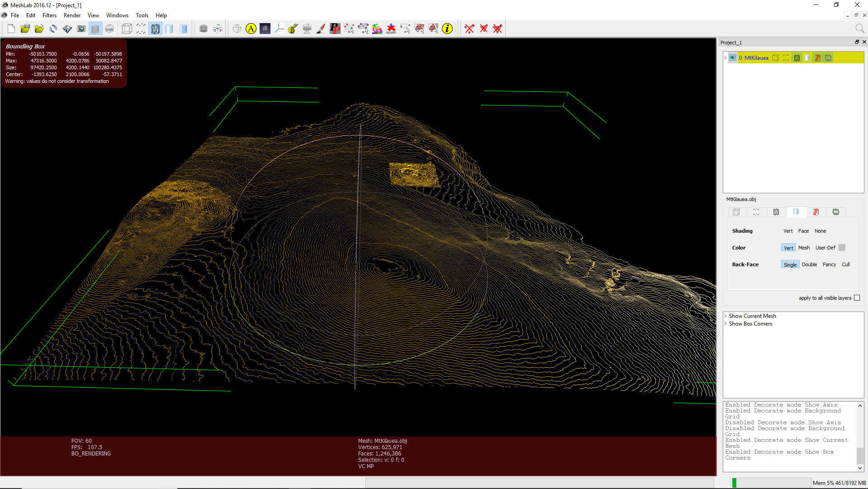Image resolution: width=868 pixels, height=489 pixels.
Task: Select the Z-painting brush tool
Action: (321, 29)
